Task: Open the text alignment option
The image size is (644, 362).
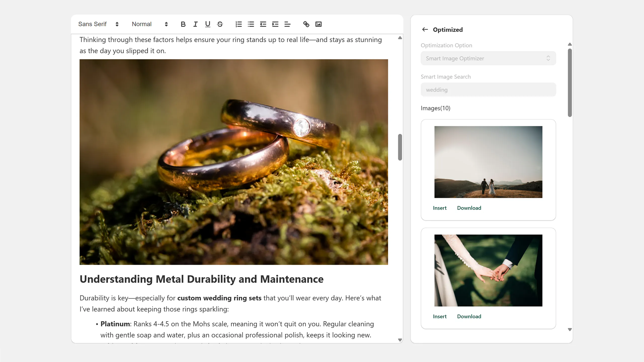Action: (288, 24)
